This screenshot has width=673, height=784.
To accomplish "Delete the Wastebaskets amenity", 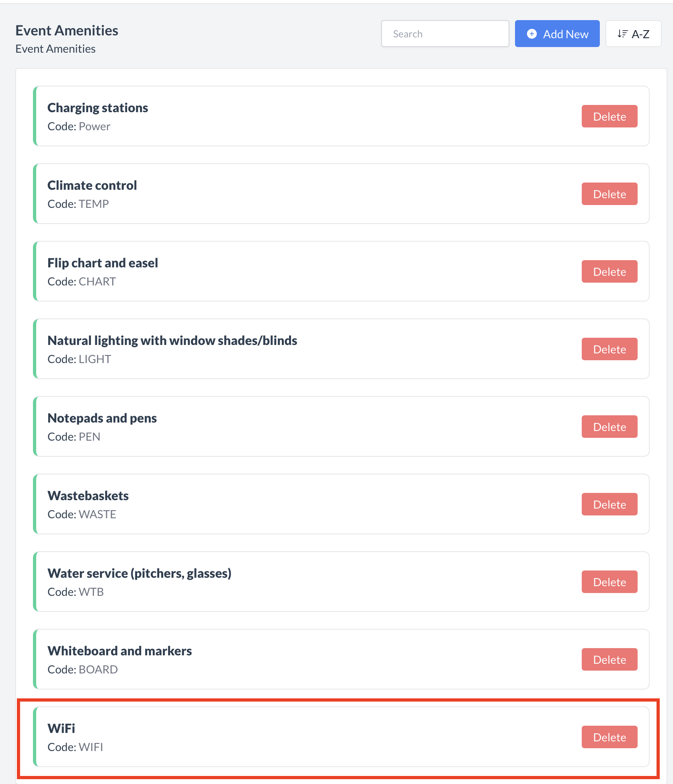I will (x=609, y=505).
